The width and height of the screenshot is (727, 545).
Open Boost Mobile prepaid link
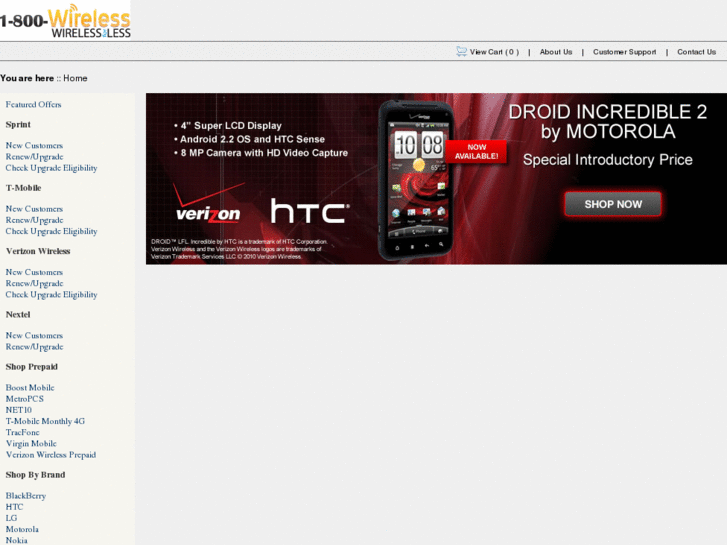[30, 387]
